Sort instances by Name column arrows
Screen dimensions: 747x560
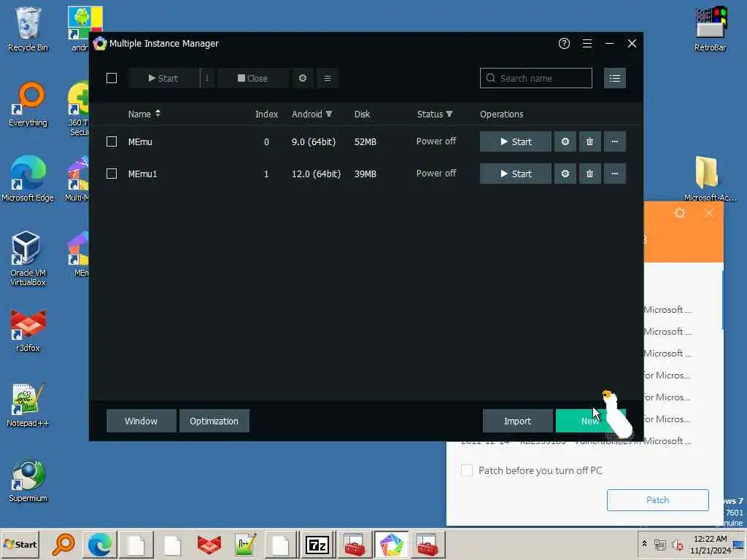158,113
